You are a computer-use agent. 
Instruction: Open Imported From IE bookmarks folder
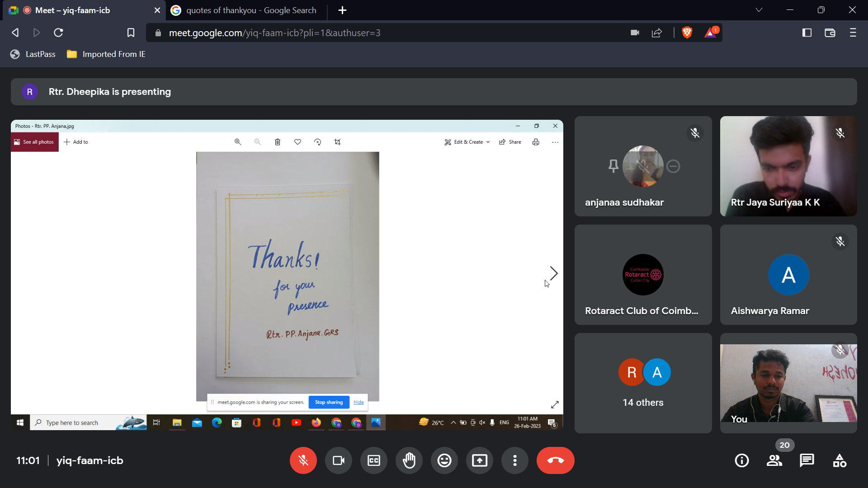point(106,54)
